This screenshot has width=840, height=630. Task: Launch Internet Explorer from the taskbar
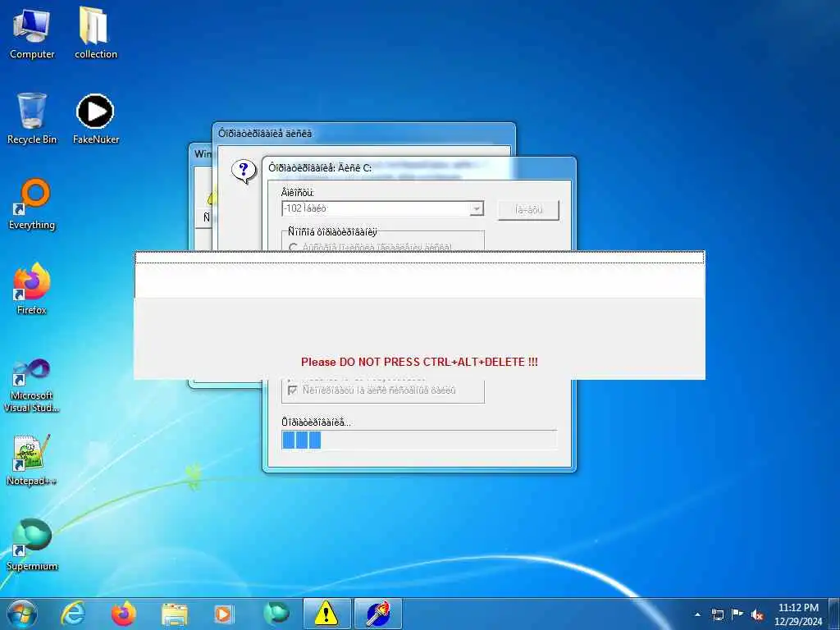tap(73, 614)
